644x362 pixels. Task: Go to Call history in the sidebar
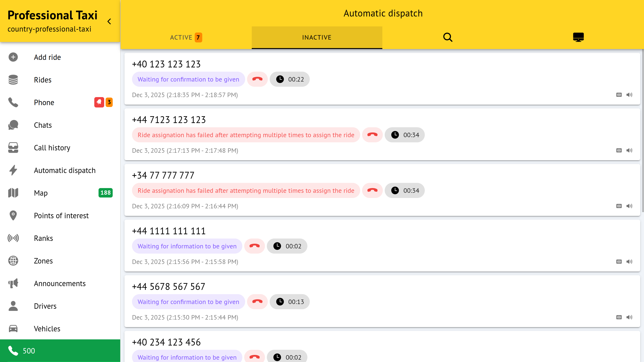pyautogui.click(x=52, y=148)
